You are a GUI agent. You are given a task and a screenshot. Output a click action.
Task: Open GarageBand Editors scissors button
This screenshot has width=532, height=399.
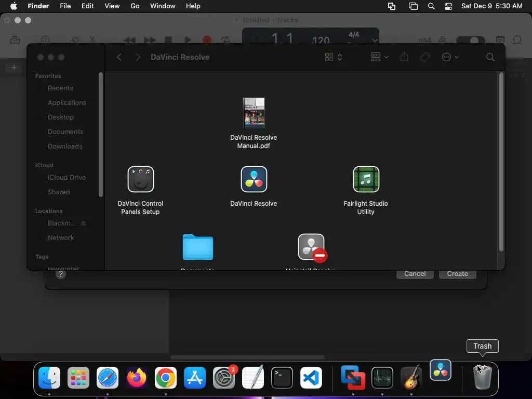coord(92,40)
